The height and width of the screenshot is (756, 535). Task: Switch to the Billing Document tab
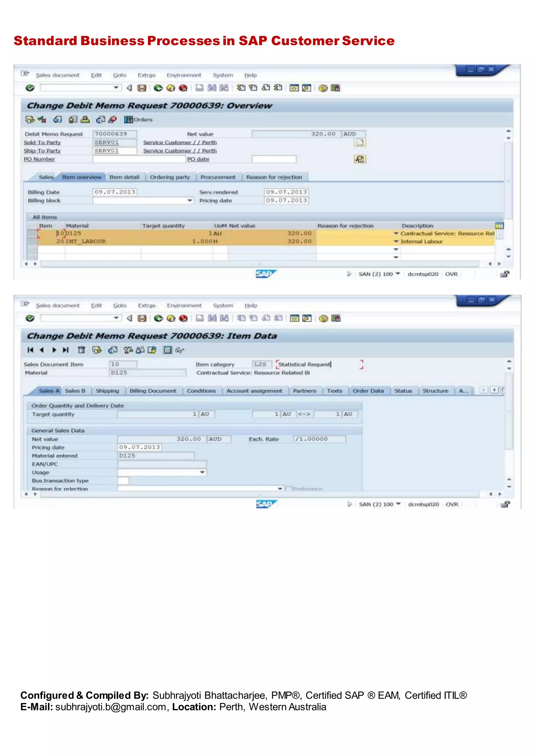(153, 391)
